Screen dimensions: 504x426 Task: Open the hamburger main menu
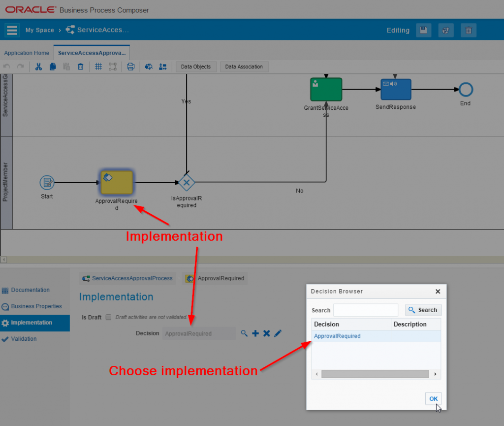coord(12,30)
